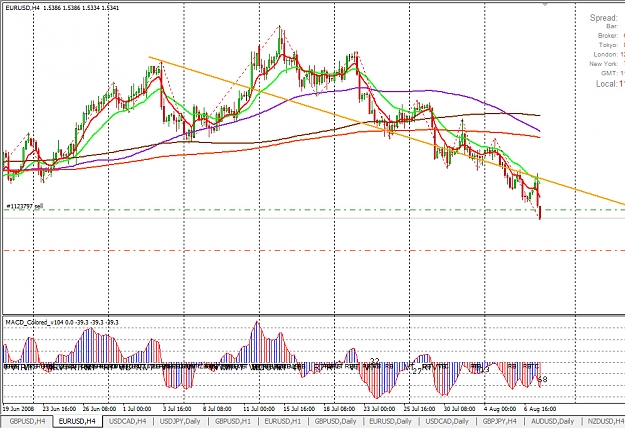The image size is (625, 428).
Task: Select the USDCAD,Daily chart tab
Action: tap(447, 421)
